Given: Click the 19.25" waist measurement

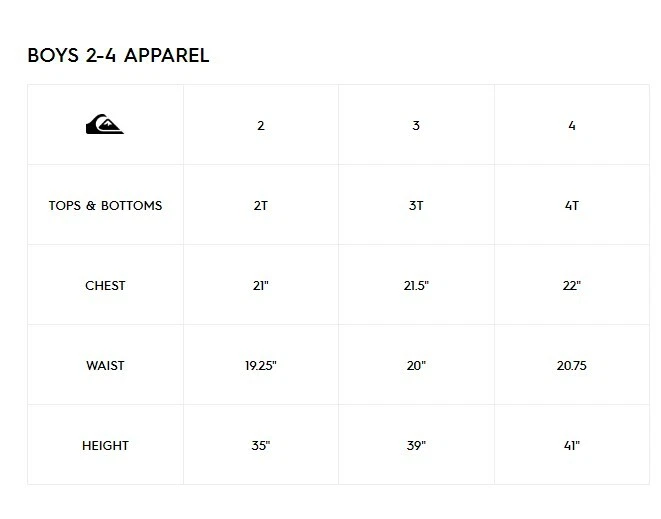Looking at the screenshot, I should [x=261, y=366].
